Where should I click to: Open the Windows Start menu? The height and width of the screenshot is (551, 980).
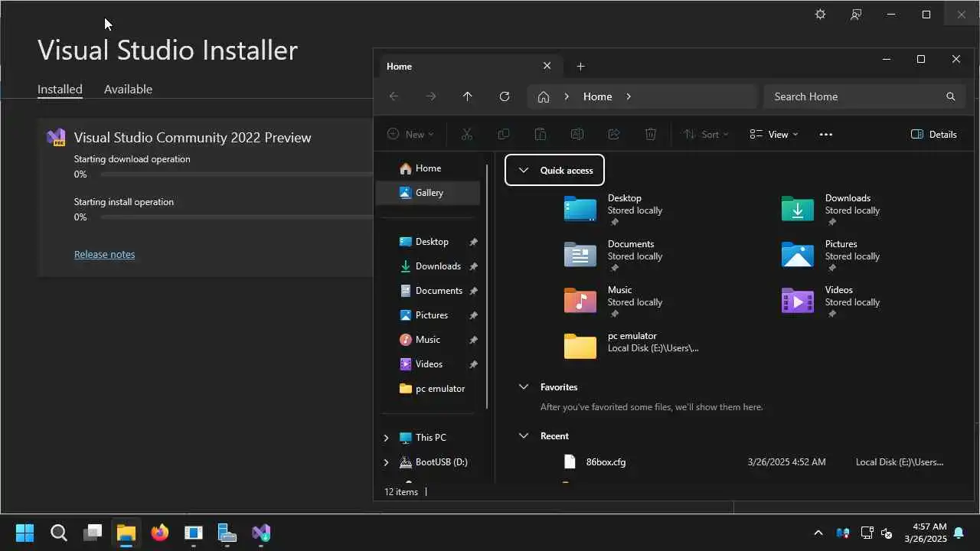pos(24,533)
